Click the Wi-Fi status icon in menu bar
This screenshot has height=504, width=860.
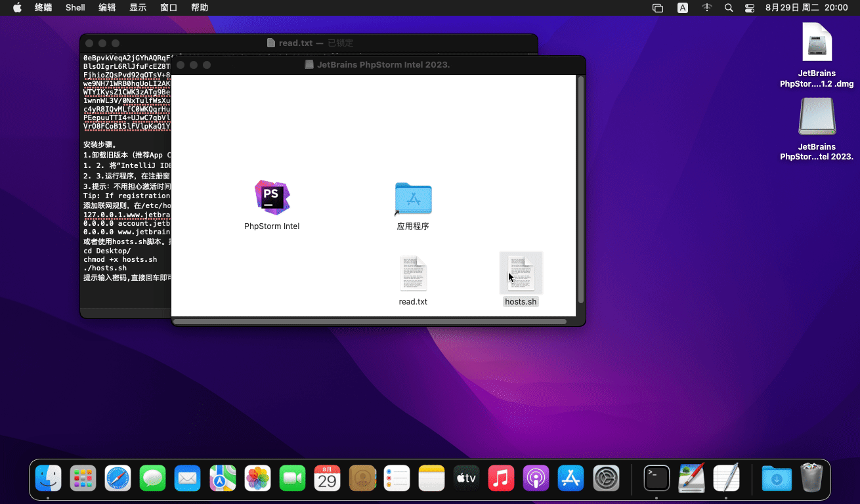pyautogui.click(x=706, y=8)
